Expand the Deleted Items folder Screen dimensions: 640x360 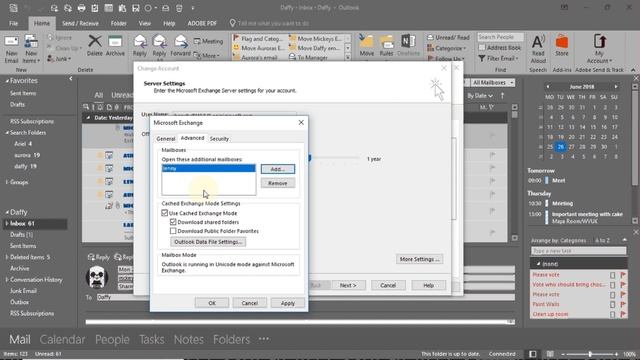coord(7,257)
